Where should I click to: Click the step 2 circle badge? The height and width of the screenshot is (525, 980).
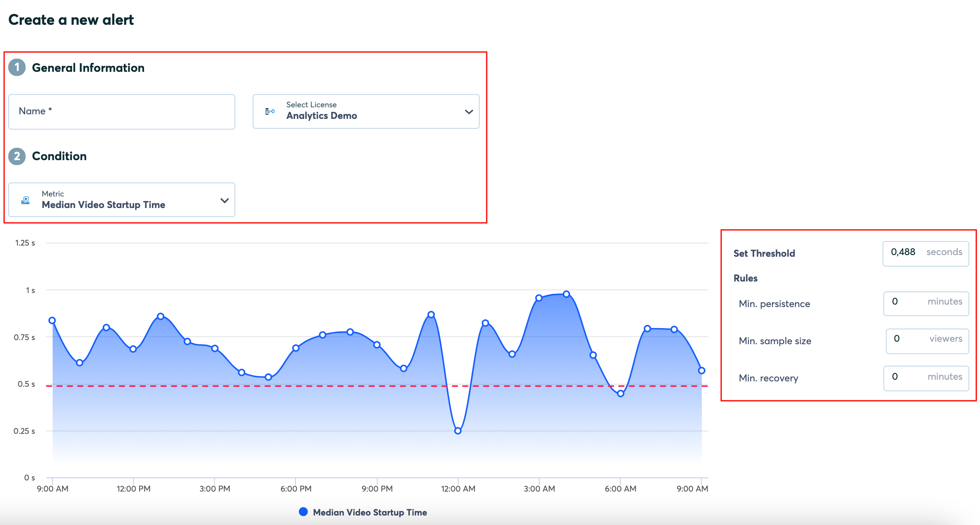(17, 156)
